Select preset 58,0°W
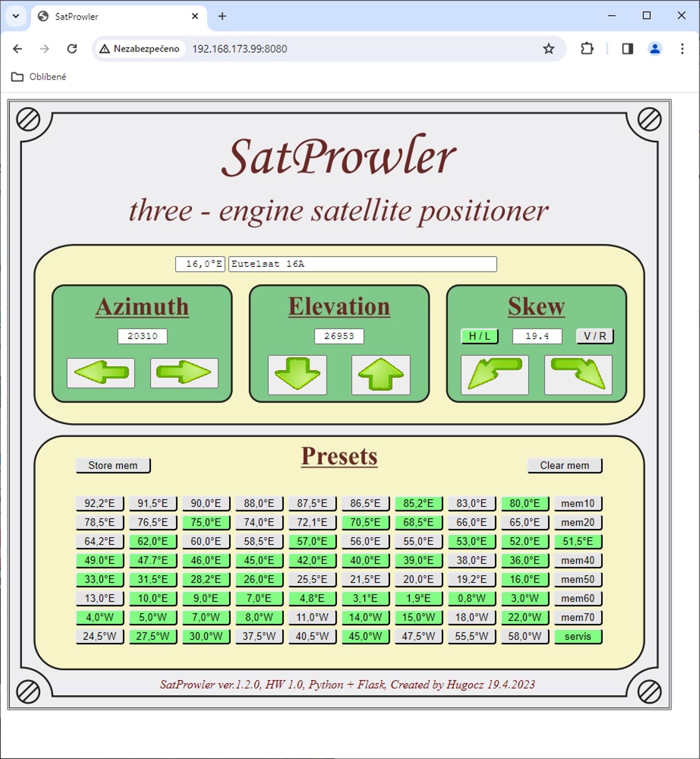700x759 pixels. [x=525, y=636]
